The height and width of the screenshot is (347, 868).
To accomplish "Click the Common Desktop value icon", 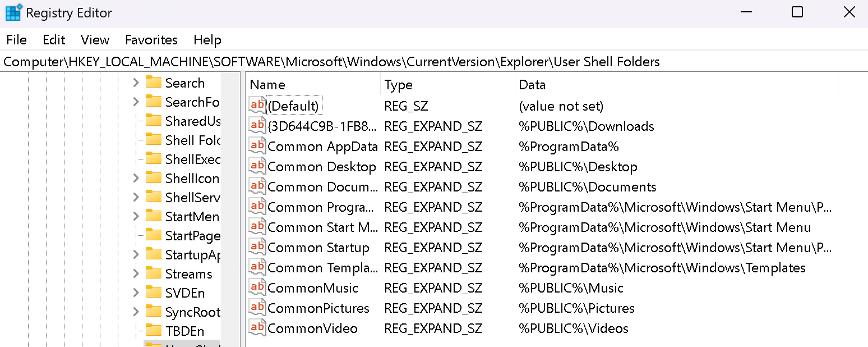I will pyautogui.click(x=257, y=166).
